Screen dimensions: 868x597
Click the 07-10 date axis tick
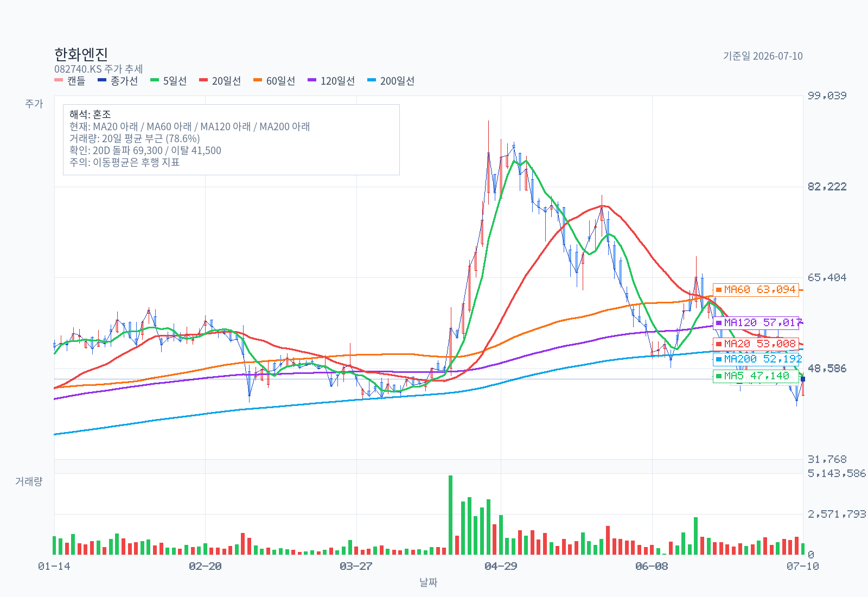tap(803, 566)
